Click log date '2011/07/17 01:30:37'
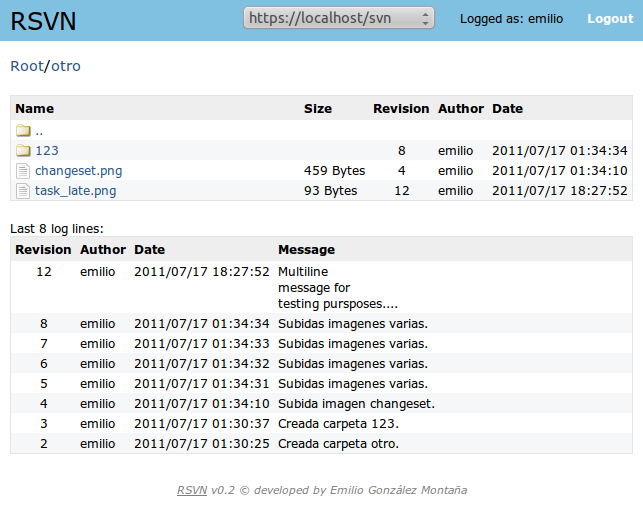 click(x=202, y=424)
